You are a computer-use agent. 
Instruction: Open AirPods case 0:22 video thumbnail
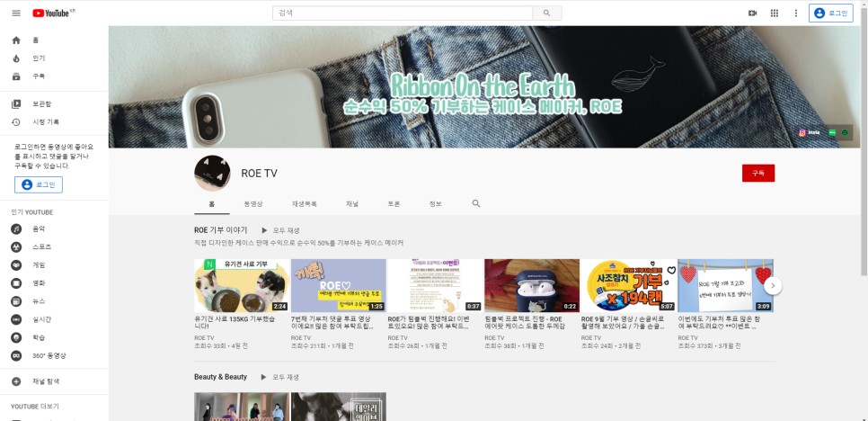[x=532, y=286]
